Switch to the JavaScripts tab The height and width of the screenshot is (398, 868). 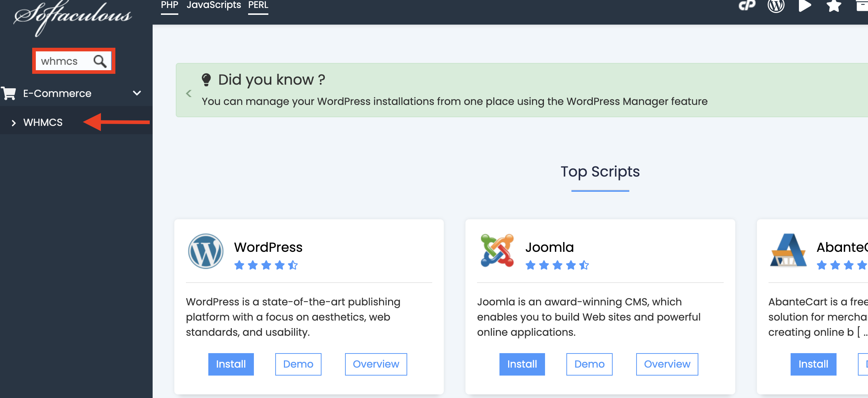click(213, 5)
